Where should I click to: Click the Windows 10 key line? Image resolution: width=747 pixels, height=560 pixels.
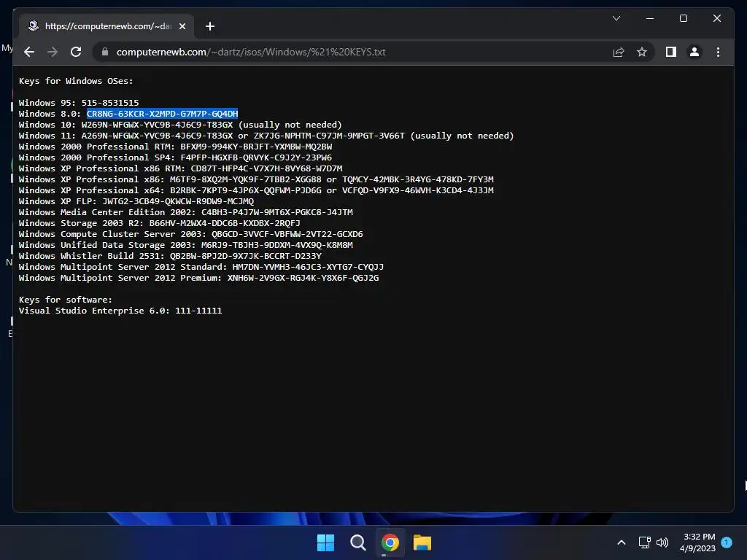pyautogui.click(x=180, y=125)
